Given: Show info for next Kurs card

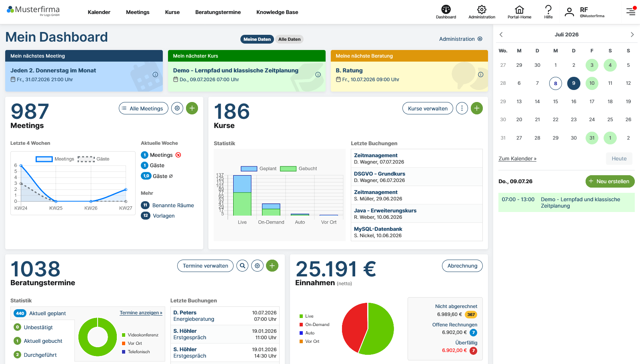Looking at the screenshot, I should 318,74.
